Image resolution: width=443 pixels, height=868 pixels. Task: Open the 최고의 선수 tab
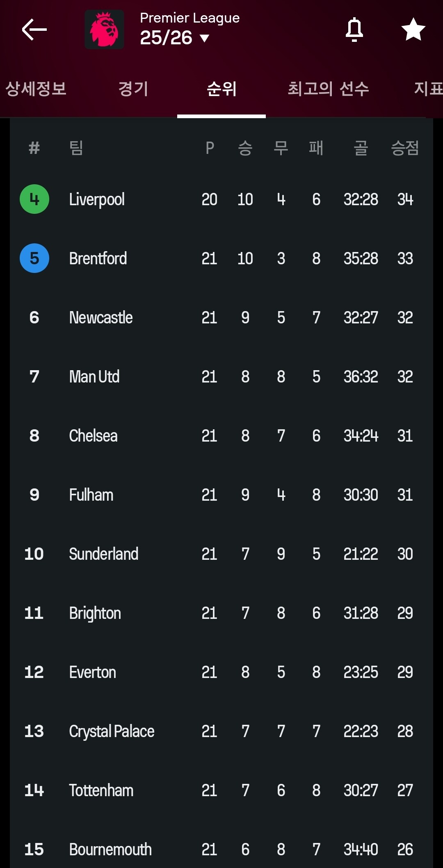coord(328,89)
